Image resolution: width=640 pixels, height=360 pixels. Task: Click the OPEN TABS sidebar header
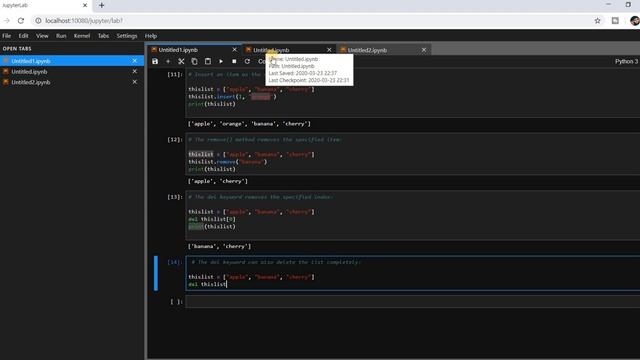17,49
